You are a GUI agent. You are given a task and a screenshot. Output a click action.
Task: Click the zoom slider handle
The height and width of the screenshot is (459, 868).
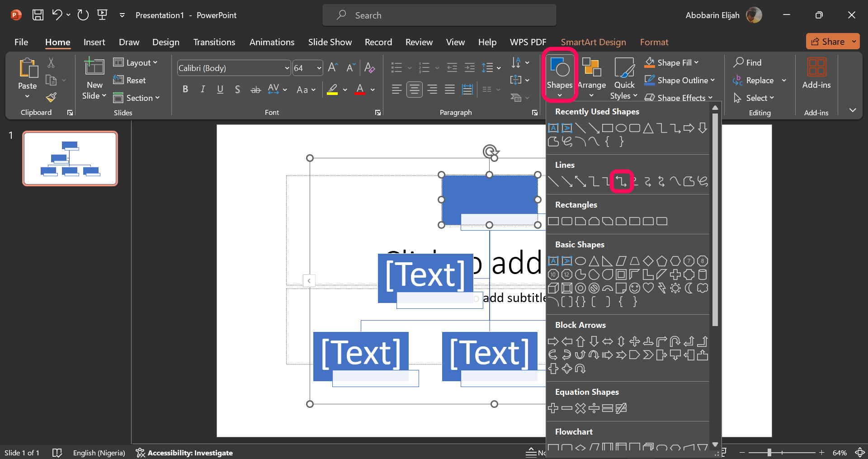(769, 453)
